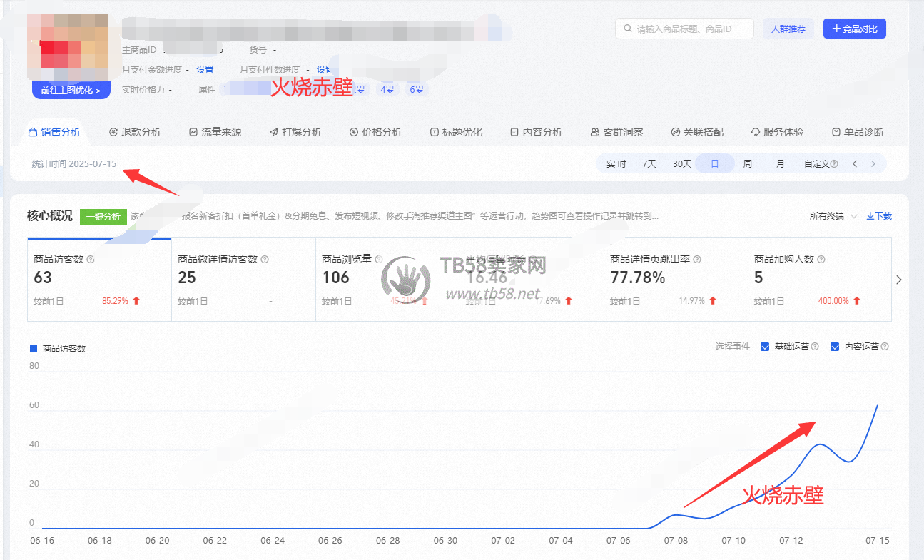Click help icon next to 基础运营
Screen dimensions: 924x560
click(x=815, y=347)
